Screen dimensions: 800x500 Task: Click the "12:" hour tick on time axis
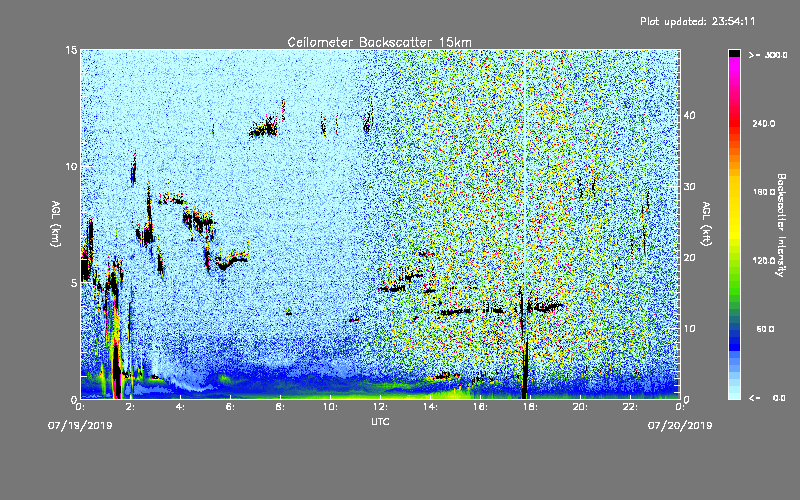coord(380,407)
